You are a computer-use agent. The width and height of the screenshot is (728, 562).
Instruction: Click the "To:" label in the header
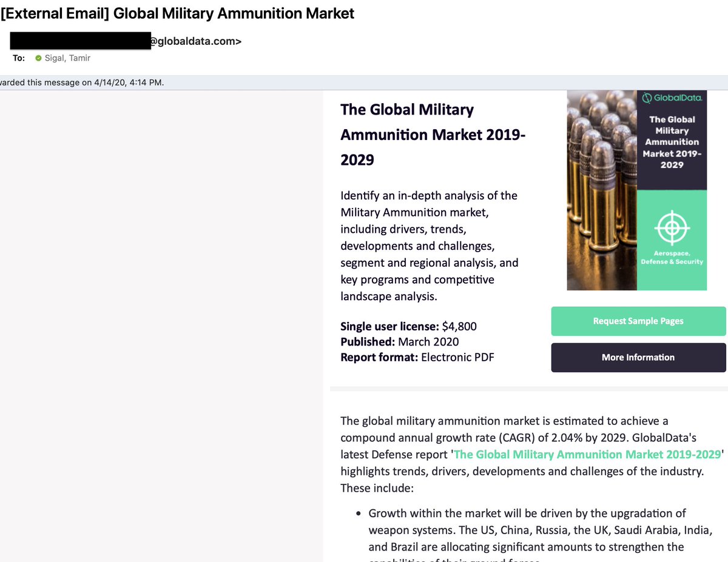pos(19,58)
